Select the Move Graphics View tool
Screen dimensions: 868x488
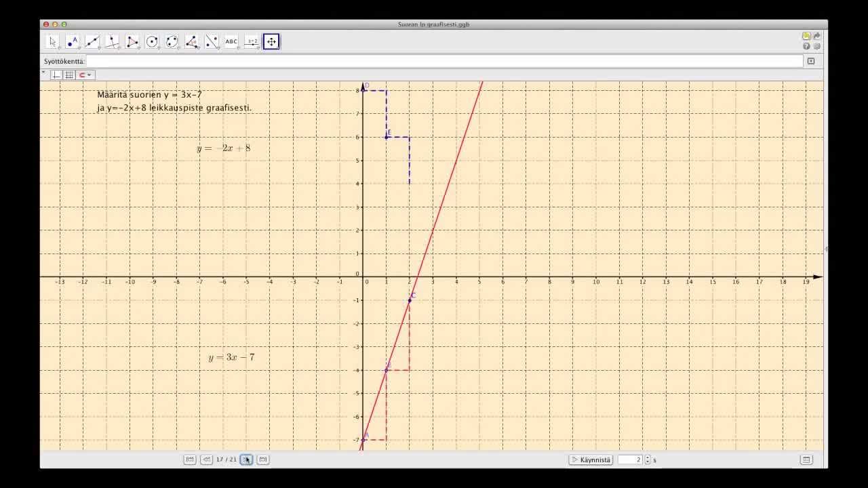pyautogui.click(x=271, y=42)
